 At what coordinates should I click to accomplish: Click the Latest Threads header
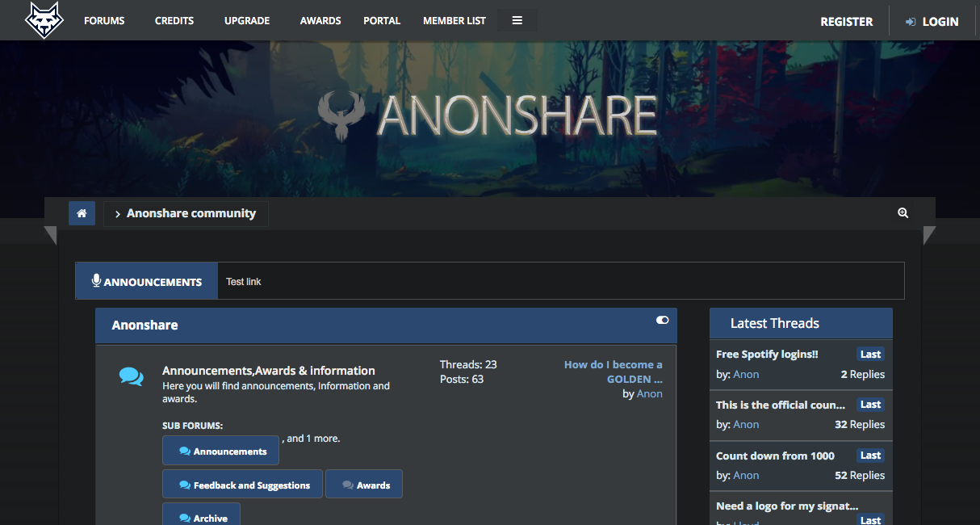click(x=775, y=323)
